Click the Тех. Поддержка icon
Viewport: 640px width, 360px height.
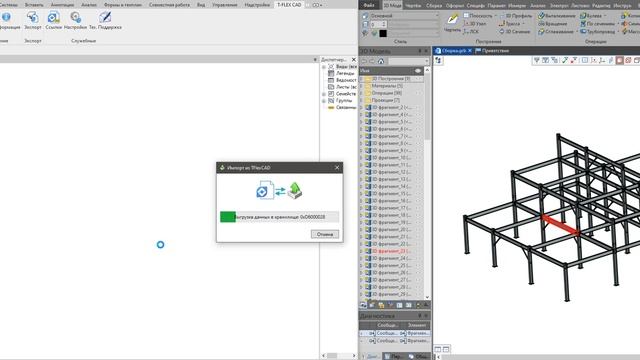(105, 18)
